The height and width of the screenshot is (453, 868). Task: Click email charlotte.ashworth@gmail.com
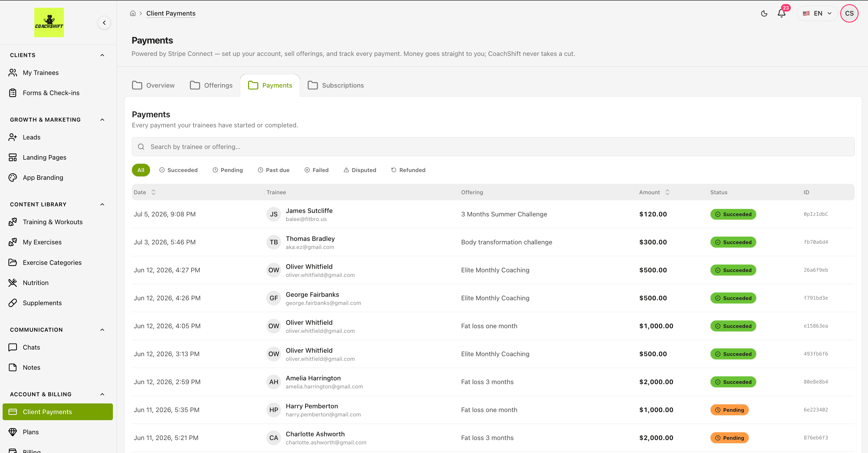326,443
